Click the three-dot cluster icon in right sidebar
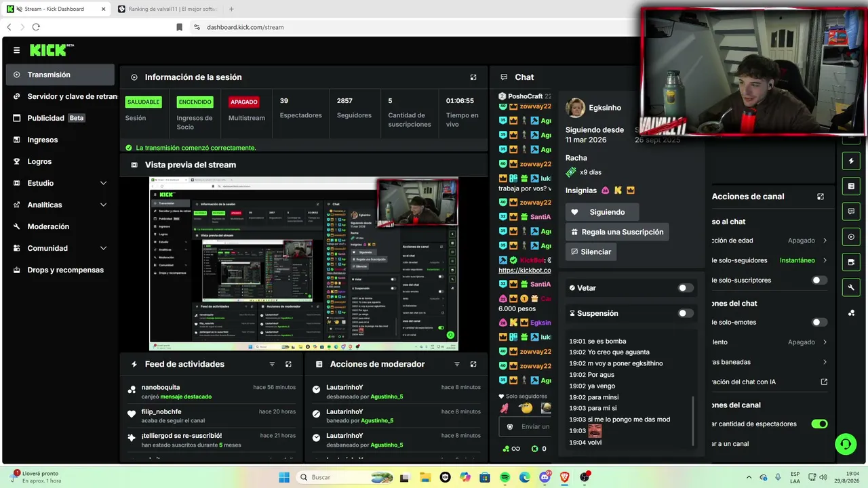This screenshot has width=868, height=488. pyautogui.click(x=852, y=312)
